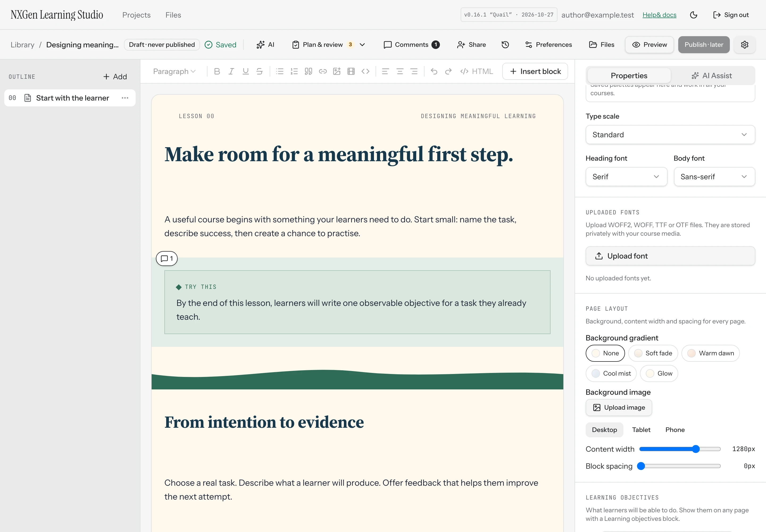Screen dimensions: 766x532
Task: Insert inline code
Action: point(365,71)
